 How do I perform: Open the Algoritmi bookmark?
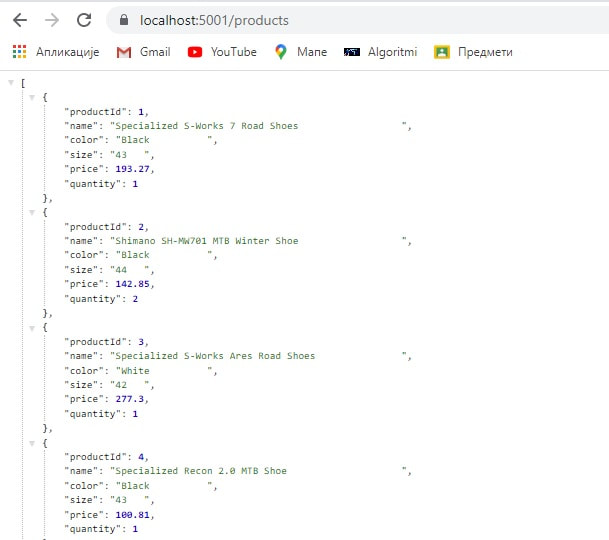pyautogui.click(x=381, y=52)
